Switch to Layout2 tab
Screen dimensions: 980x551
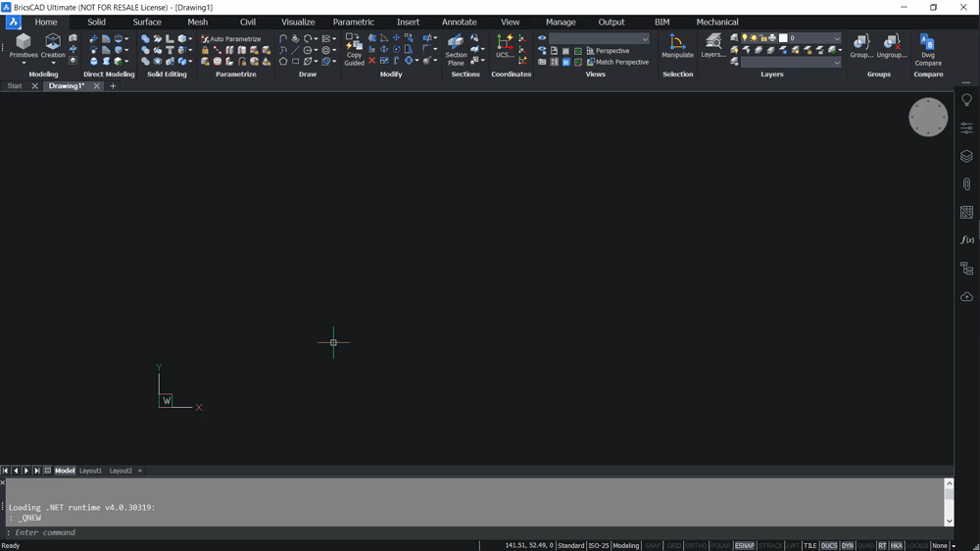pyautogui.click(x=121, y=471)
